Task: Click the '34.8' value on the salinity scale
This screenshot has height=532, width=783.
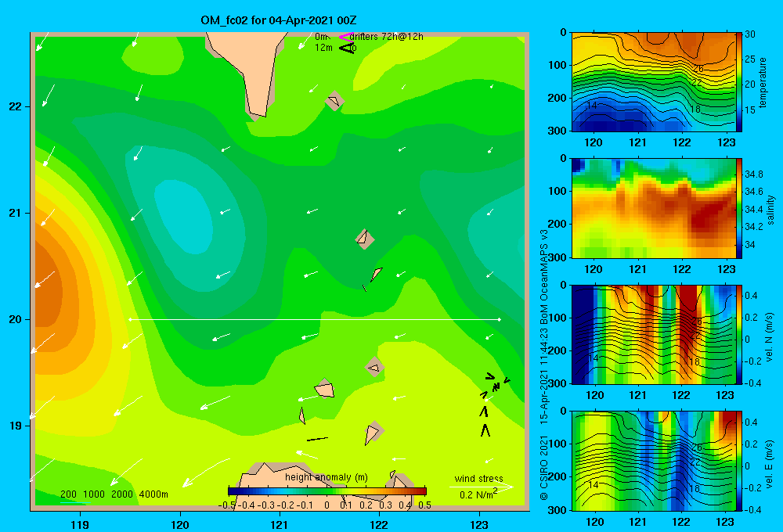Action: click(x=754, y=174)
